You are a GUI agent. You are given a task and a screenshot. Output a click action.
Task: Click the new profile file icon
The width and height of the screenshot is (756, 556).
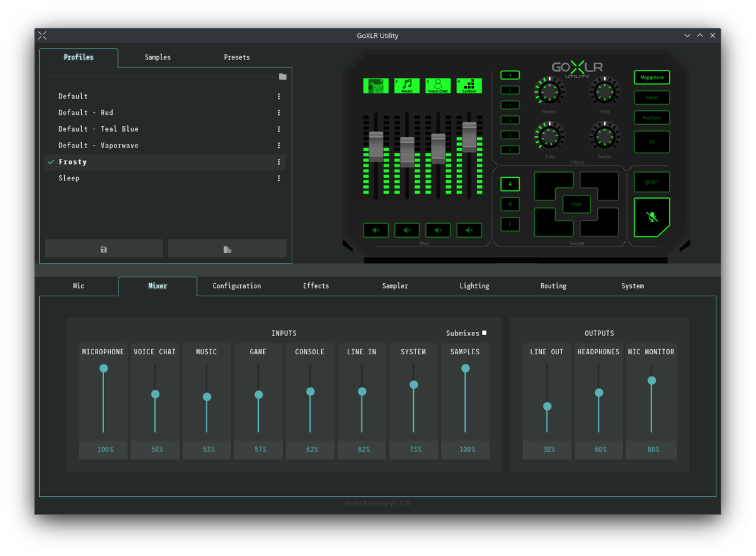click(227, 249)
